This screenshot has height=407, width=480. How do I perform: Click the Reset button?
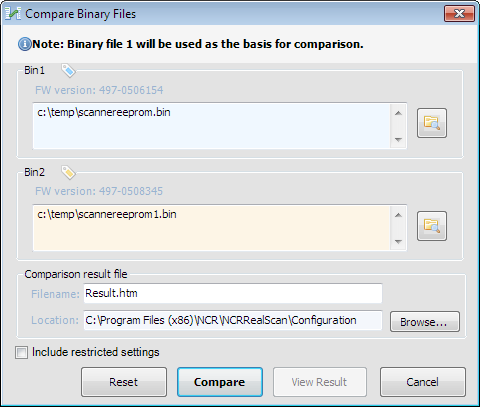124,382
